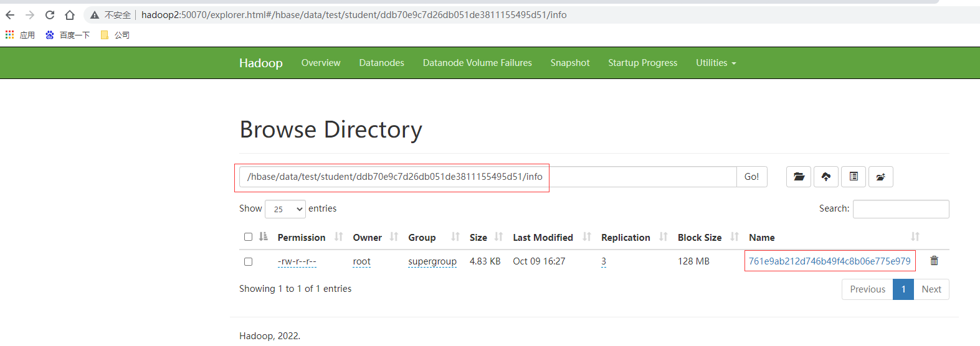Screen dimensions: 980x346
Task: Open the entries-per-page dropdown showing 25
Action: pos(285,209)
